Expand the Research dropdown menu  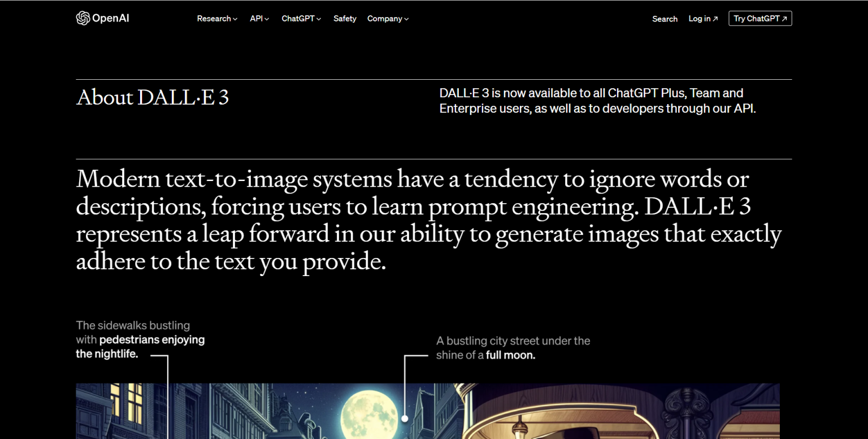pos(217,19)
